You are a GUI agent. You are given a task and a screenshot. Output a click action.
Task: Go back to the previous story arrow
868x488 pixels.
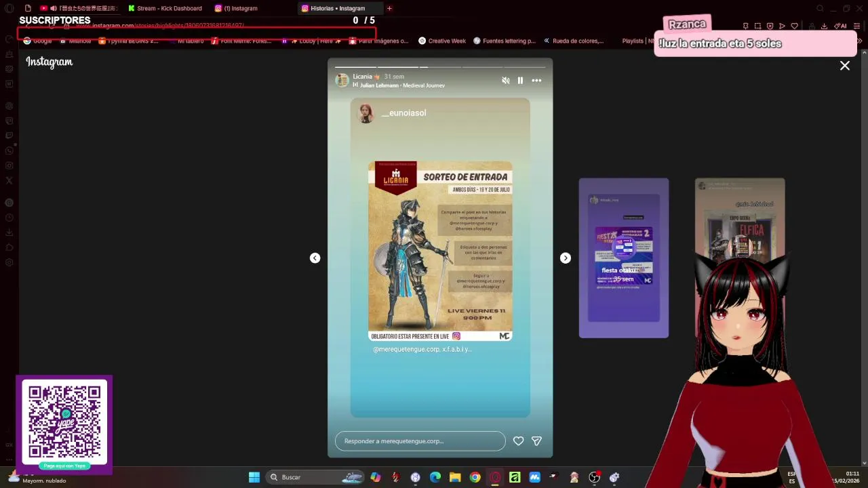(x=315, y=258)
